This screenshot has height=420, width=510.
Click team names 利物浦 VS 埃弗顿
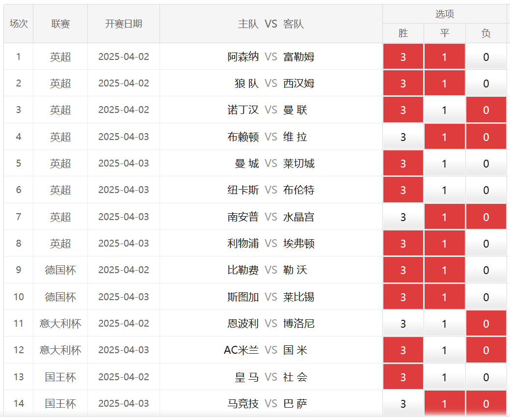[271, 244]
